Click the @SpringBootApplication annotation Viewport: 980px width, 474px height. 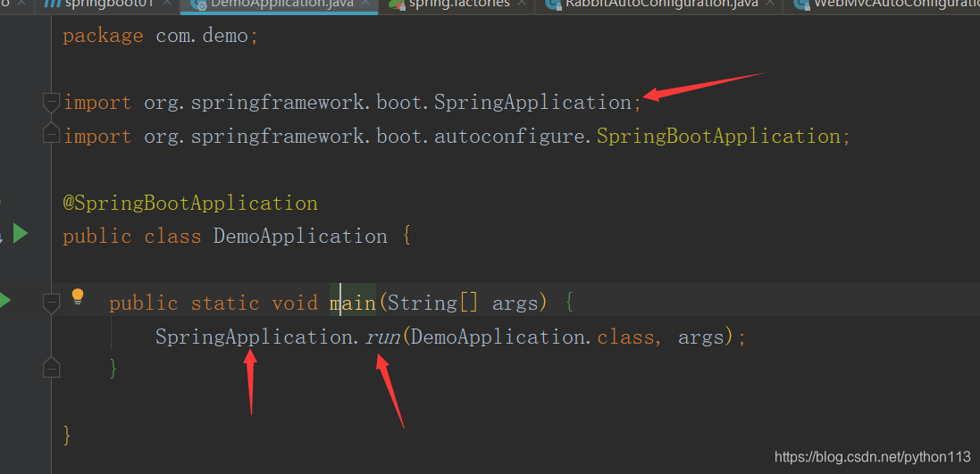pos(190,203)
